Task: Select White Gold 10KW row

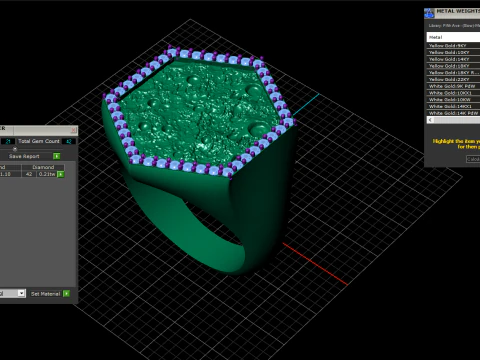Action: (453, 99)
